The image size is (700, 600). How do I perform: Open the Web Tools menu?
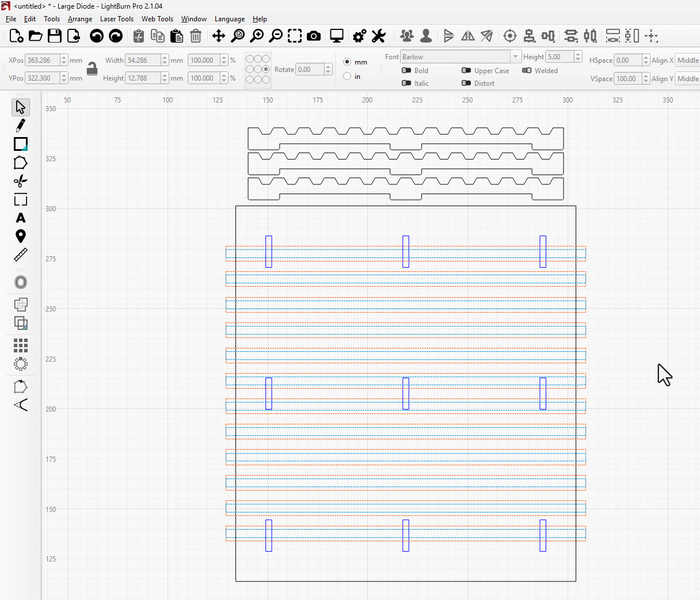point(157,19)
